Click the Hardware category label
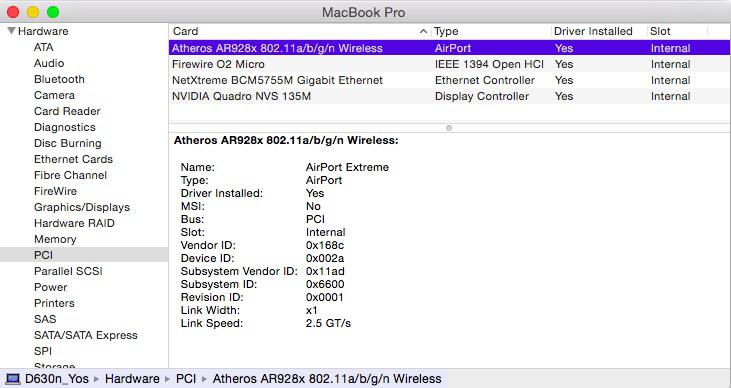731x388 pixels. coord(43,31)
